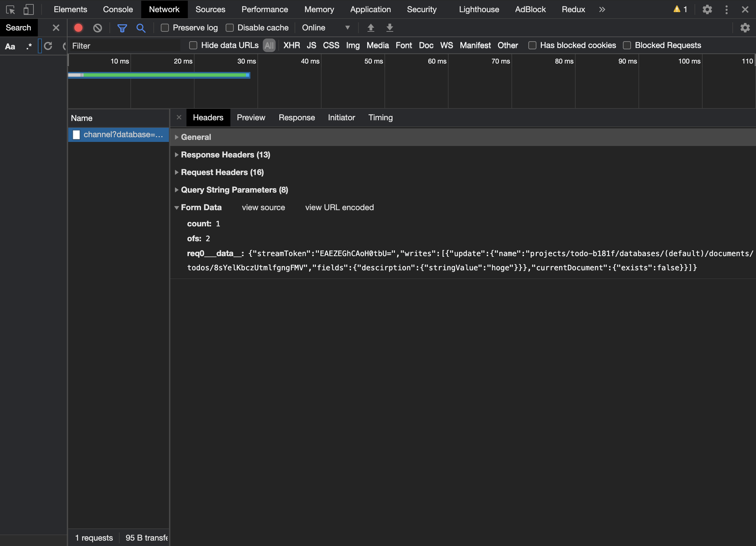The width and height of the screenshot is (756, 546).
Task: Click the view source link
Action: (263, 207)
